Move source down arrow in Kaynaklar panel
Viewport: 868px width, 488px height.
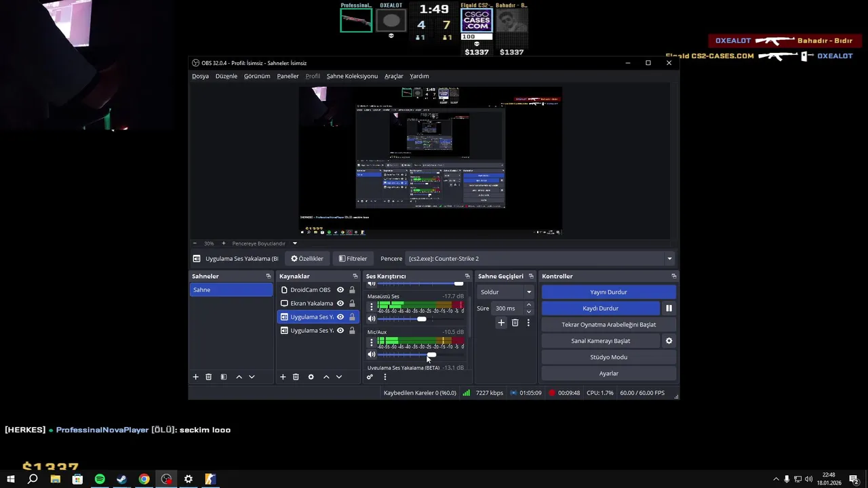pos(339,377)
